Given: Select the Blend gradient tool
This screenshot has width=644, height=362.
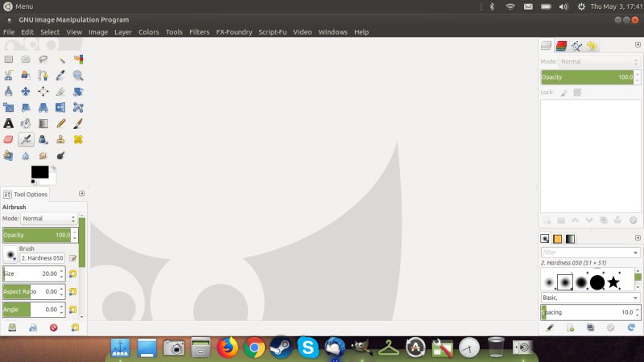Looking at the screenshot, I should (43, 124).
